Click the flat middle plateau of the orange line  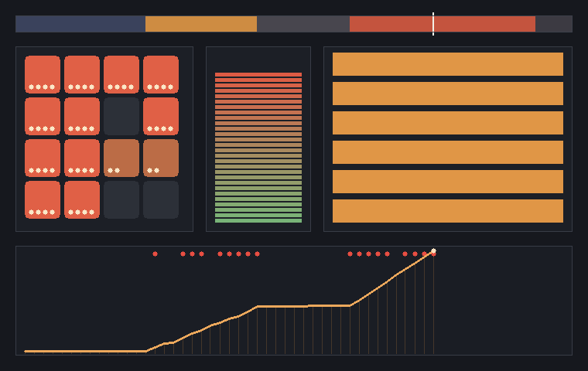coord(304,306)
